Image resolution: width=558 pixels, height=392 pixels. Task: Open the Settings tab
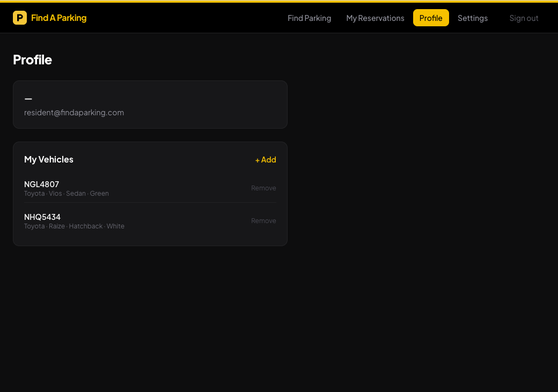click(x=473, y=18)
